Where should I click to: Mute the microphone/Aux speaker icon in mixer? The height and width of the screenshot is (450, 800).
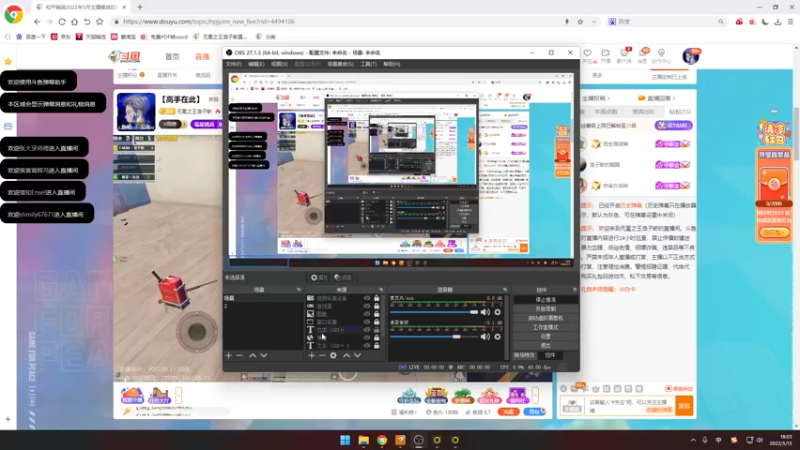click(485, 312)
